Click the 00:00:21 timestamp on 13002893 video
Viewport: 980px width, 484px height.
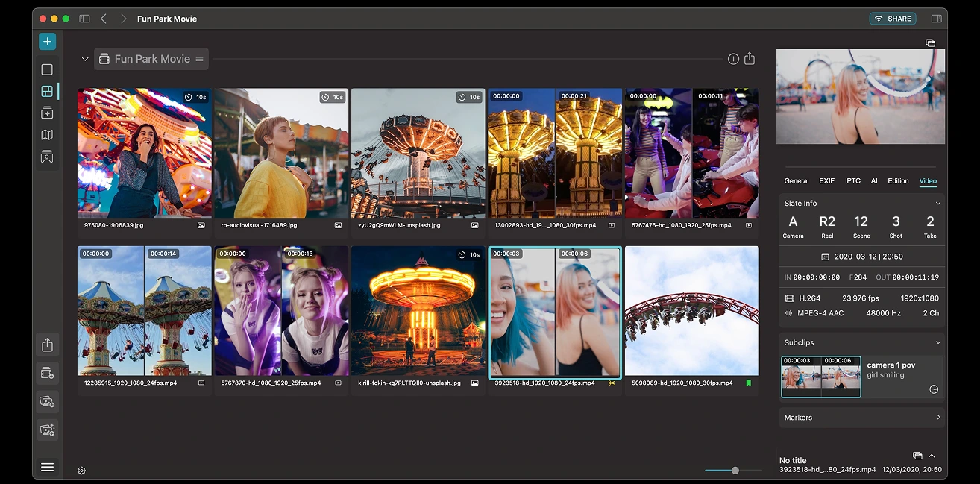[574, 96]
